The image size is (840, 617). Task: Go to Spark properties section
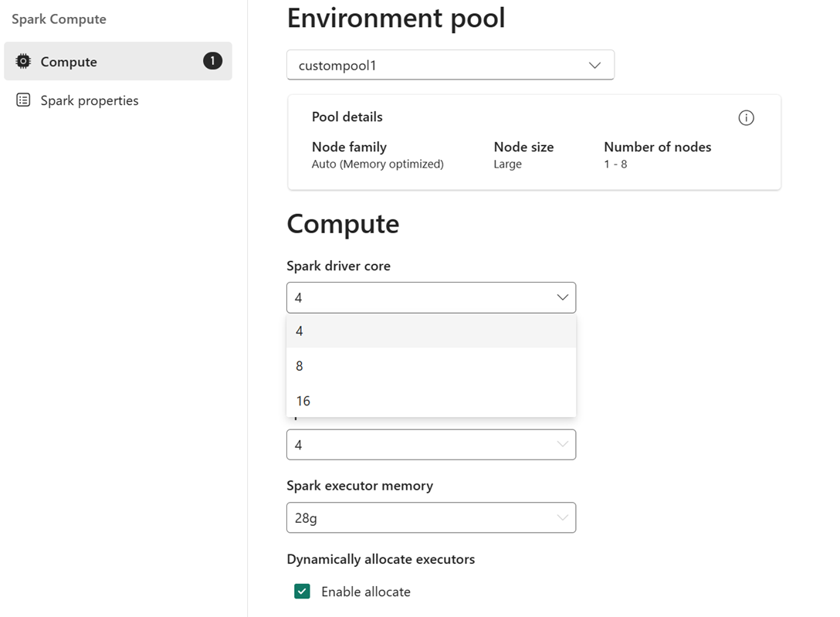tap(90, 100)
